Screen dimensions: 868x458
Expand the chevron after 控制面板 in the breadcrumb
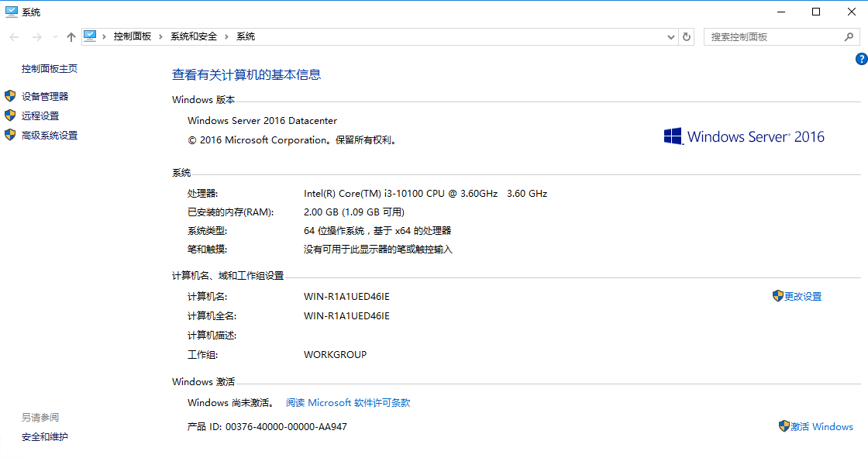click(160, 36)
